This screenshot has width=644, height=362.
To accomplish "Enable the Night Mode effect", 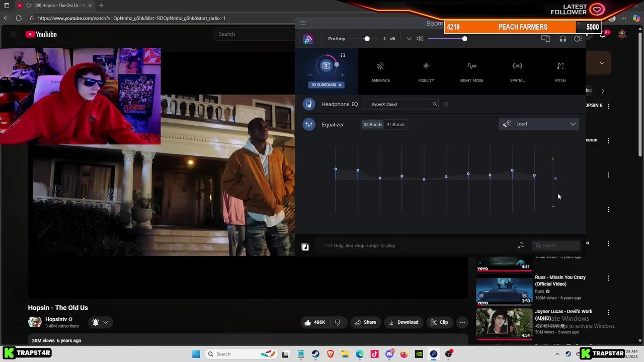I will coord(471,71).
